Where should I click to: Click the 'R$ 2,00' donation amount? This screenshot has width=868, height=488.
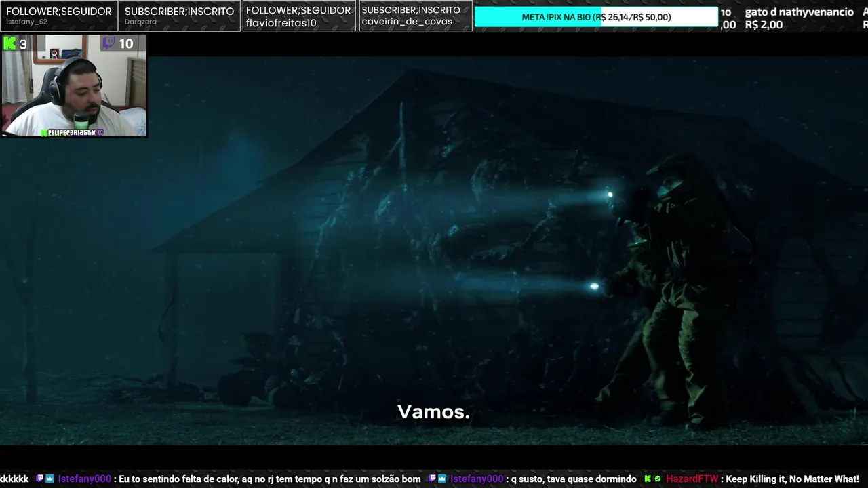[x=764, y=25]
